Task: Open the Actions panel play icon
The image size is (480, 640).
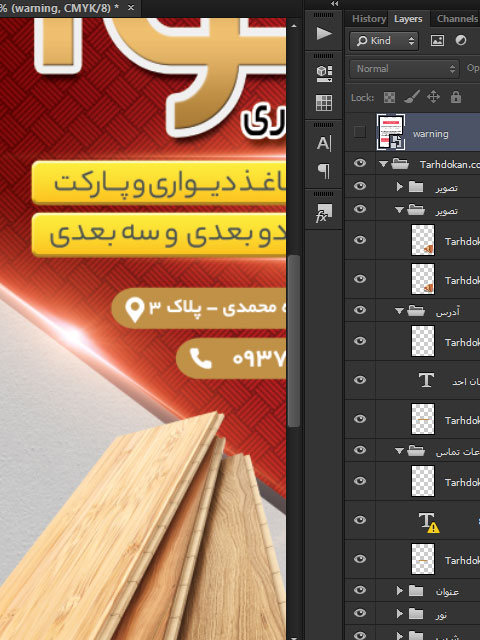Action: click(324, 33)
